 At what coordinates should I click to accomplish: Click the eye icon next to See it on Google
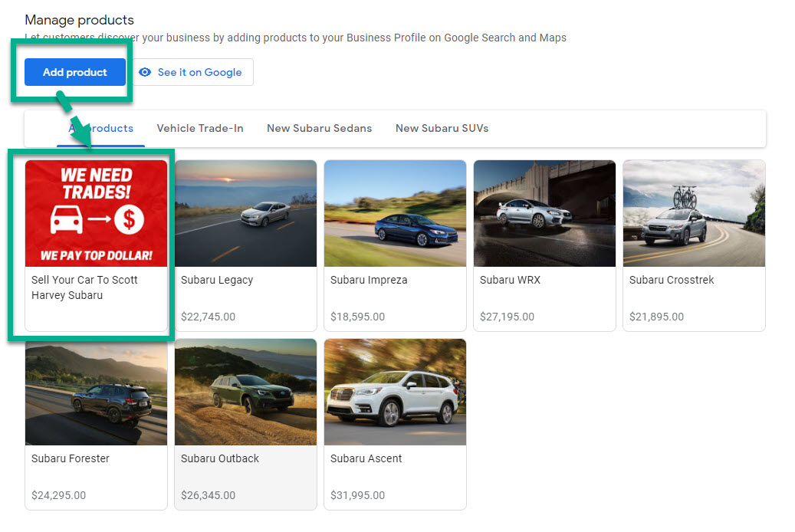(146, 72)
